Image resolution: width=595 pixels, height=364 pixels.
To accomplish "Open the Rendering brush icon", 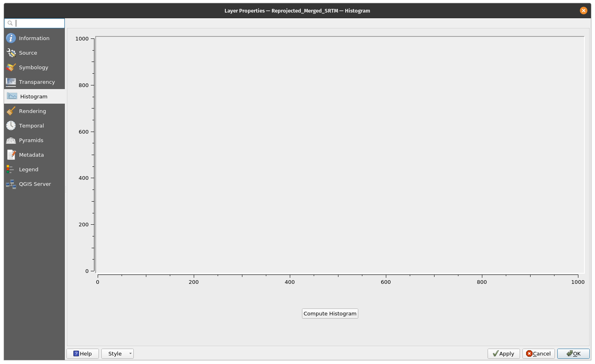I will pos(10,111).
